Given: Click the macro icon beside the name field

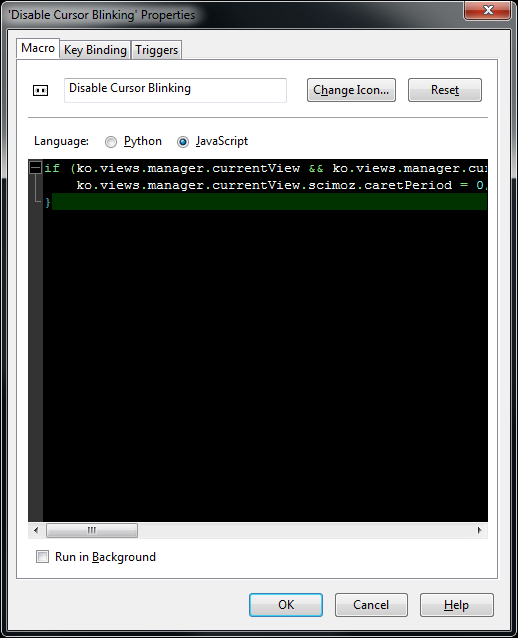Looking at the screenshot, I should pos(40,90).
